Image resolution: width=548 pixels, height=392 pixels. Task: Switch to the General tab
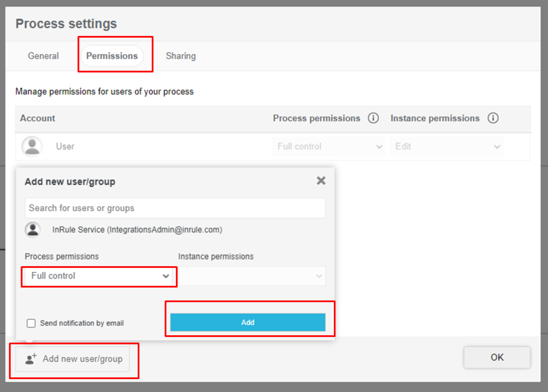(x=43, y=56)
